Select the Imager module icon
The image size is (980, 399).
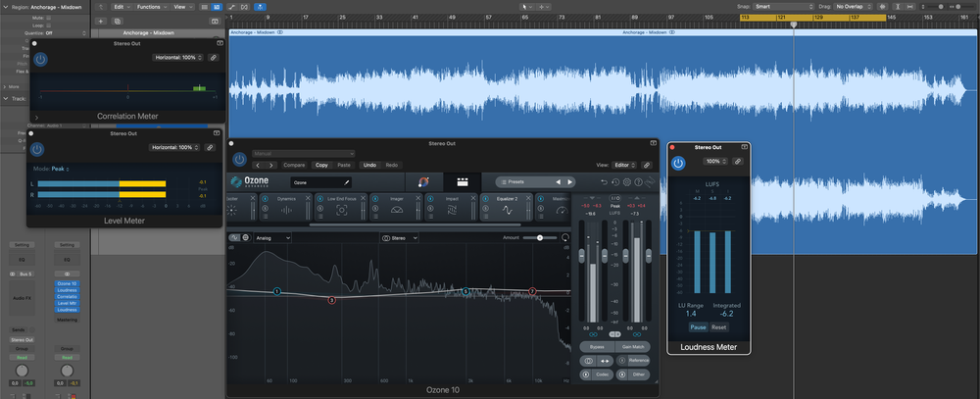coord(397,210)
